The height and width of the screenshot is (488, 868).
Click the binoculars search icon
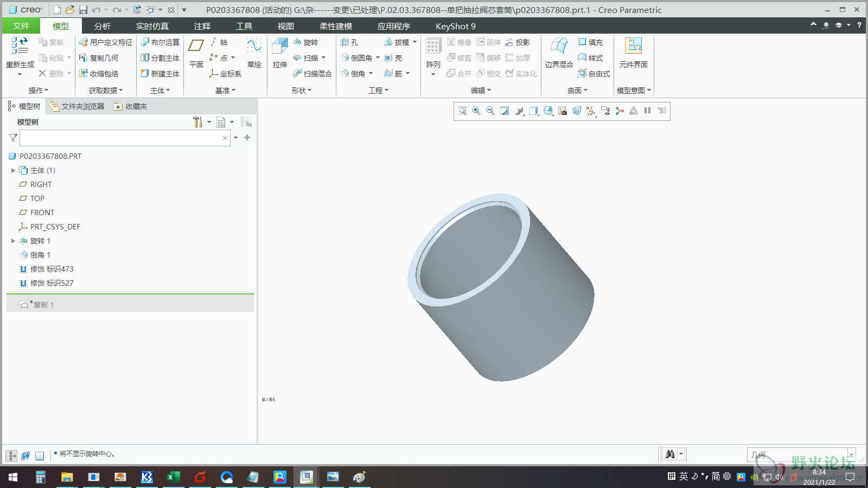pos(671,454)
